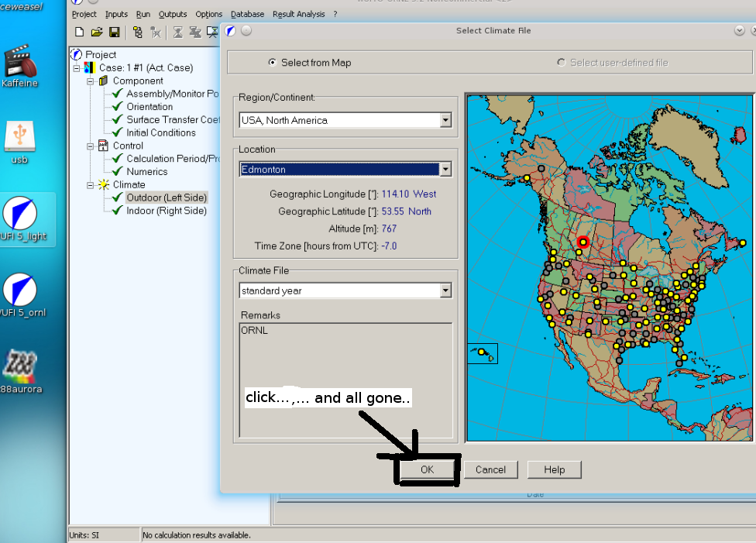
Task: Open the usb drive desktop icon
Action: 19,139
